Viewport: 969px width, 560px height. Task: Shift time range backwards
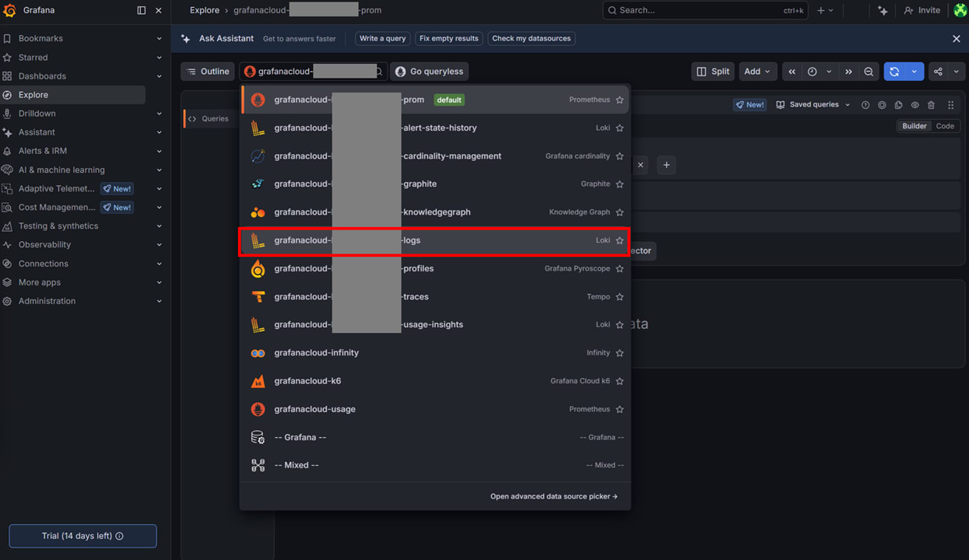point(792,72)
